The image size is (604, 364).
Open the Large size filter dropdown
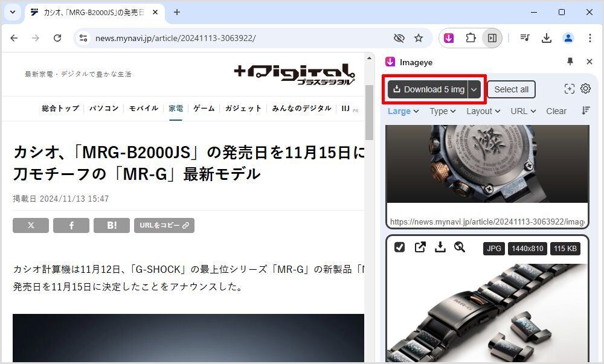point(403,111)
